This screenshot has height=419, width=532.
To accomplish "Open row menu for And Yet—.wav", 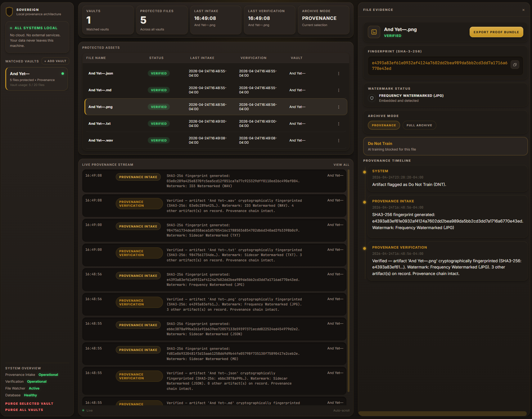I will (339, 141).
